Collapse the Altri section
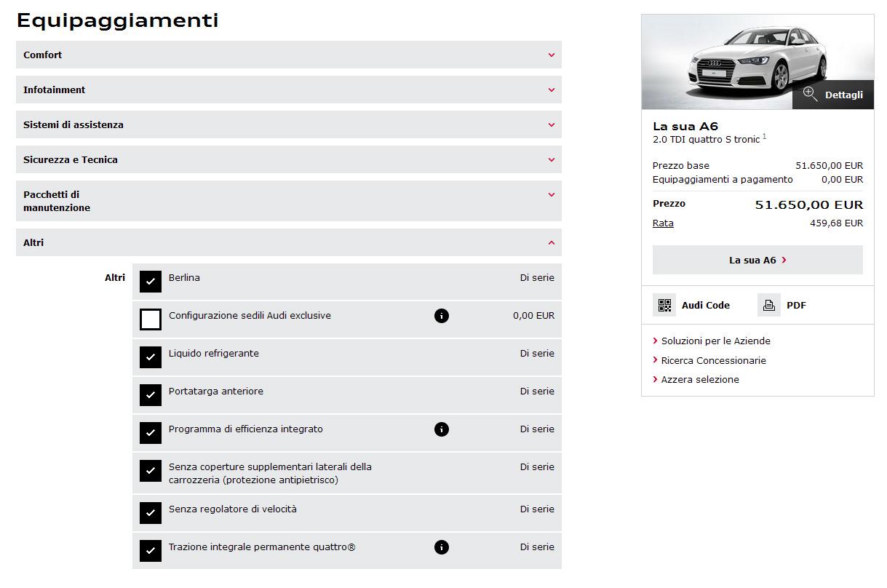Screen dimensions: 887x588 pyautogui.click(x=289, y=242)
